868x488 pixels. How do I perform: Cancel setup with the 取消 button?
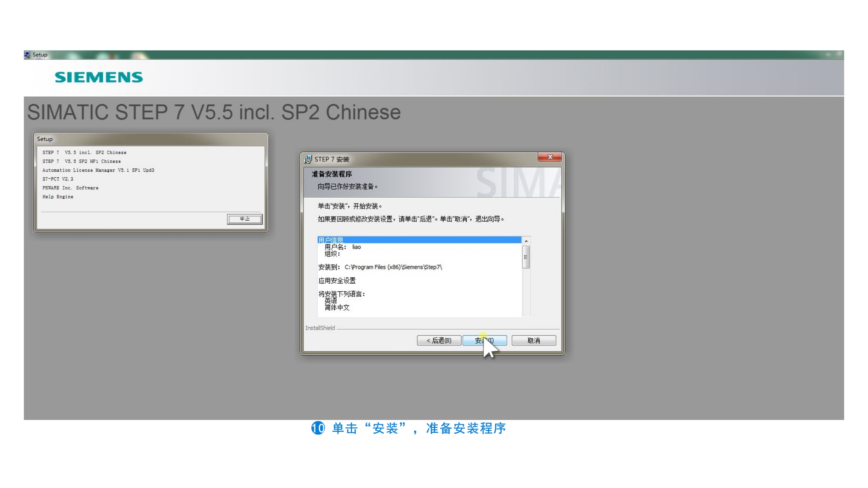(534, 340)
